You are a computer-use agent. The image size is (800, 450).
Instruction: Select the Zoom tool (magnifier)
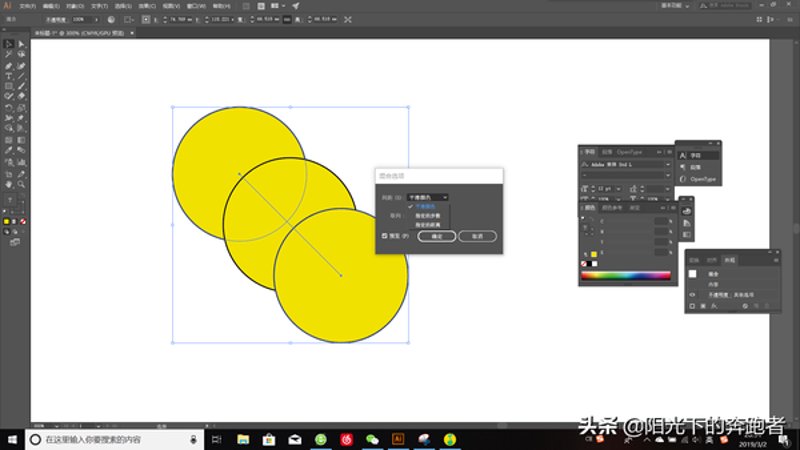point(21,184)
